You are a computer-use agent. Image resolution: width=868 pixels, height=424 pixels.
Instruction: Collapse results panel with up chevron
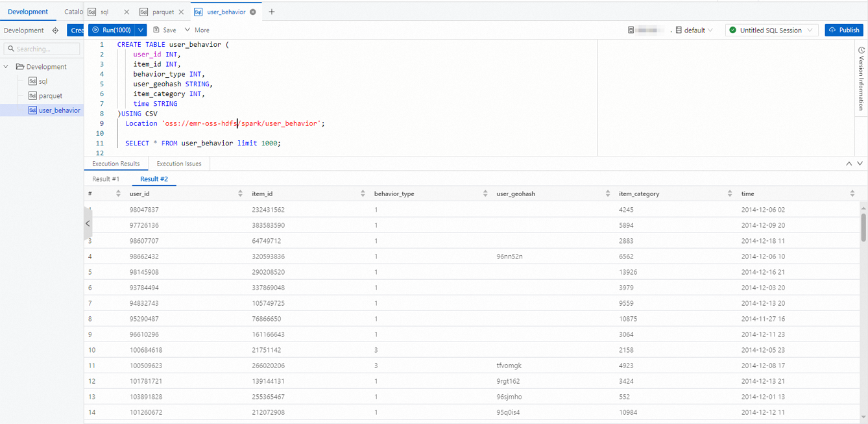849,164
